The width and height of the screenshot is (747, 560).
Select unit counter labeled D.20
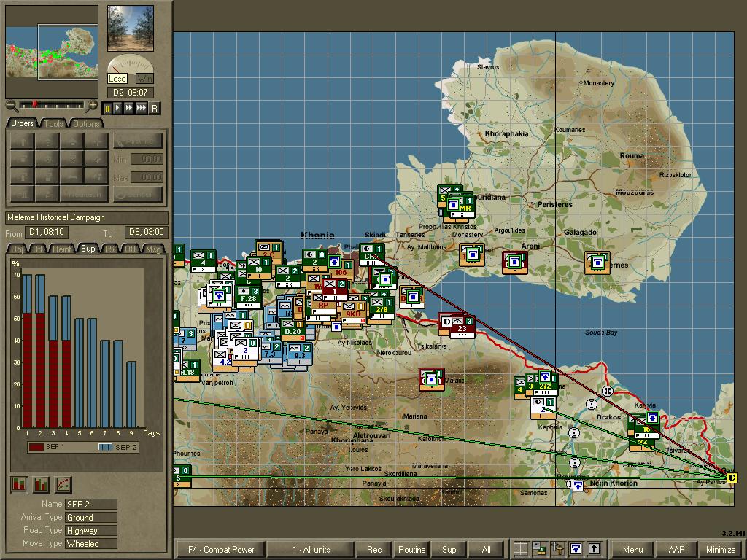click(293, 330)
